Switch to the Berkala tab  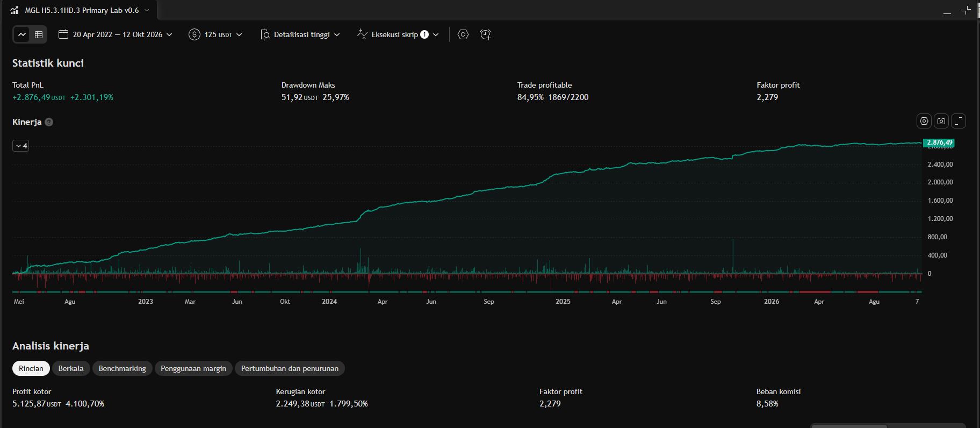(71, 368)
